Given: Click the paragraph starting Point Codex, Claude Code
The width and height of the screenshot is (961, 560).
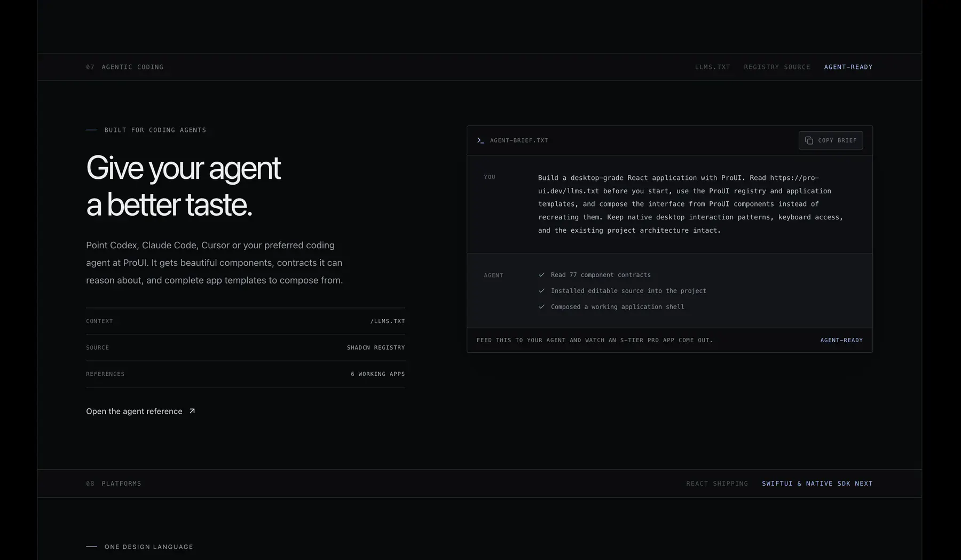Looking at the screenshot, I should [x=215, y=263].
